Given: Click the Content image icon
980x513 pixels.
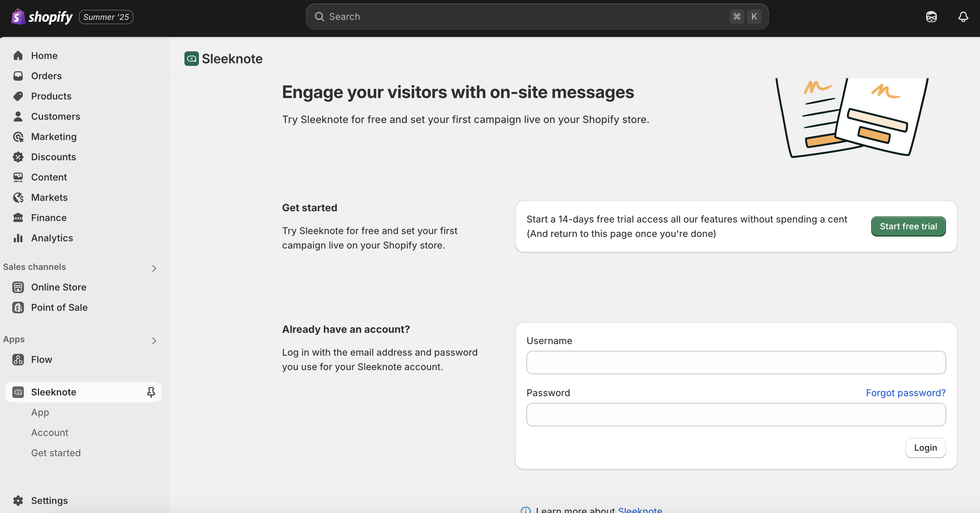Looking at the screenshot, I should (x=18, y=177).
